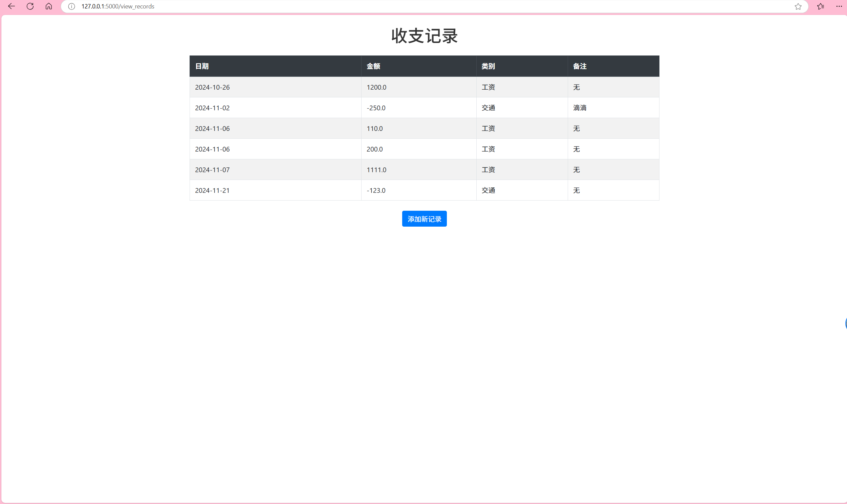View site information icon in address bar
The image size is (847, 504).
[71, 6]
